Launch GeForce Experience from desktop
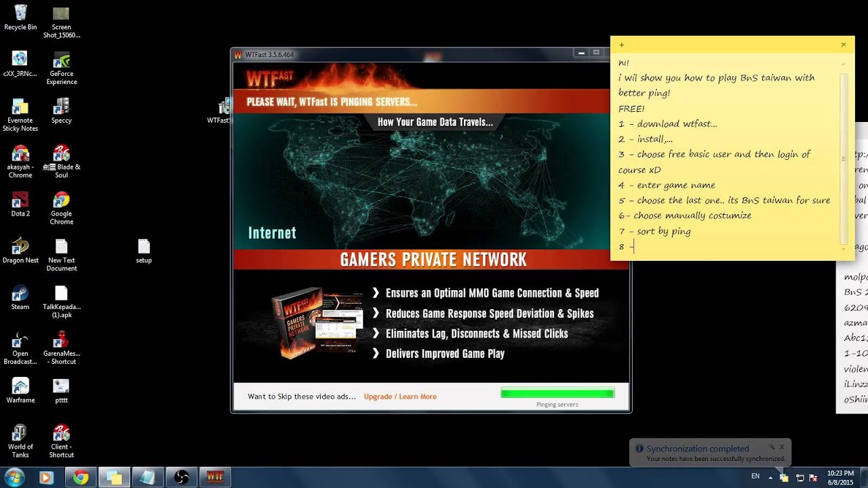 (61, 68)
